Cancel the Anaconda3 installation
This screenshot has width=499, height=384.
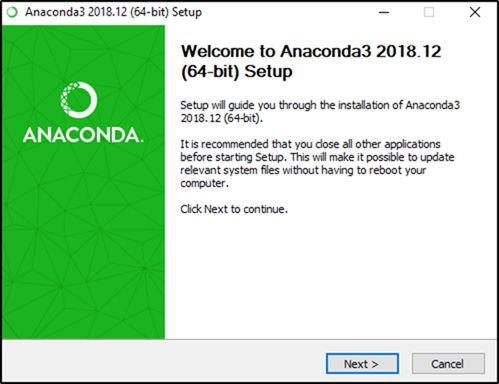[448, 364]
